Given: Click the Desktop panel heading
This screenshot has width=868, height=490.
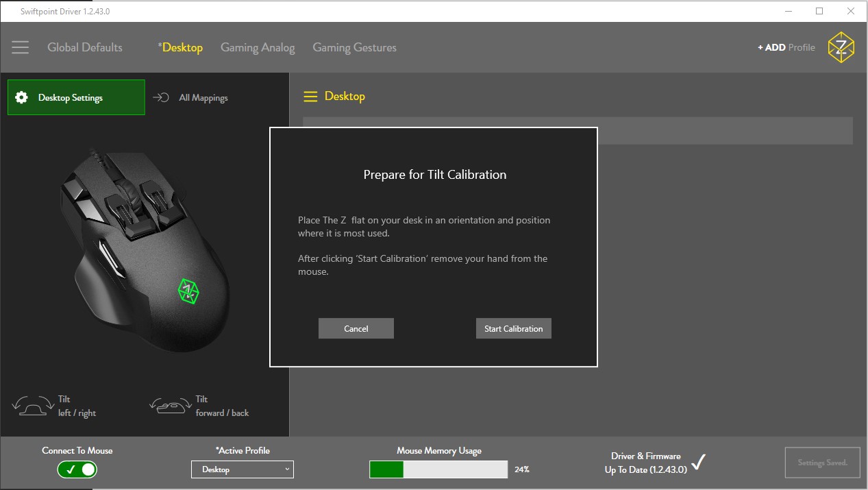Looking at the screenshot, I should (345, 96).
